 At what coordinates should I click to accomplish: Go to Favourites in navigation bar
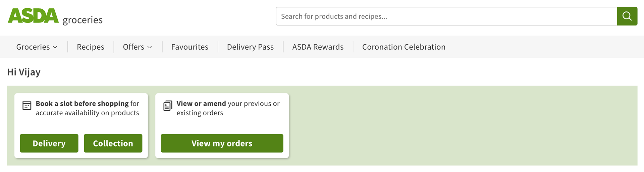point(190,47)
